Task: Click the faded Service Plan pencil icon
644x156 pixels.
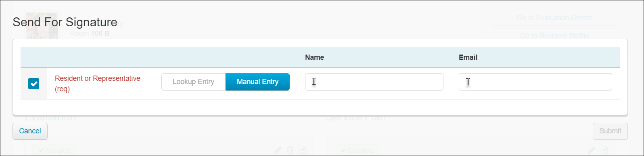Action: (592, 150)
